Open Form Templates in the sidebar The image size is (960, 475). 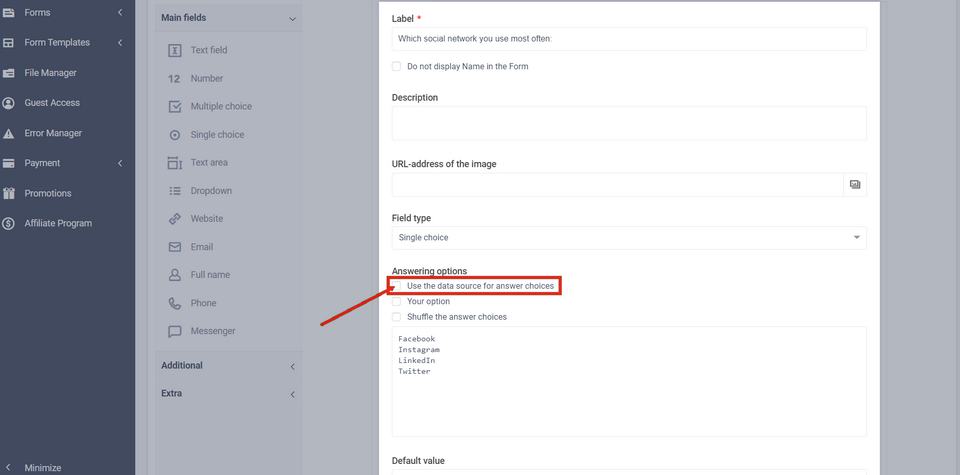(x=57, y=42)
